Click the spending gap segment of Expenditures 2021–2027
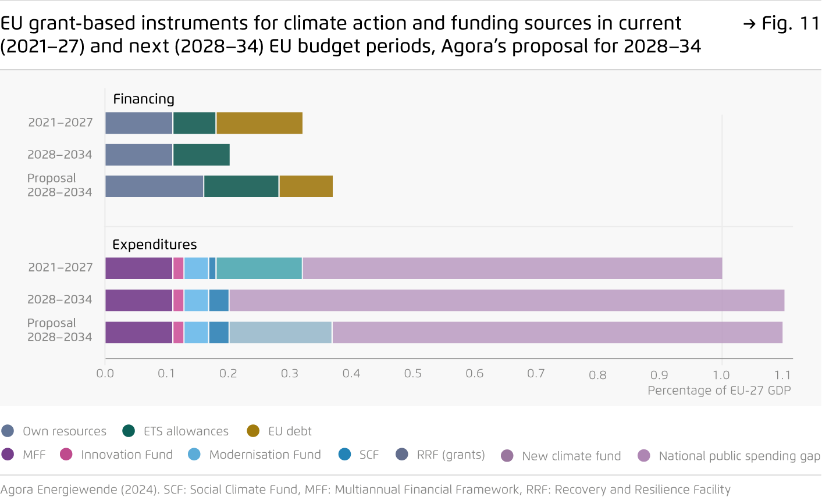The width and height of the screenshot is (822, 504). [512, 268]
